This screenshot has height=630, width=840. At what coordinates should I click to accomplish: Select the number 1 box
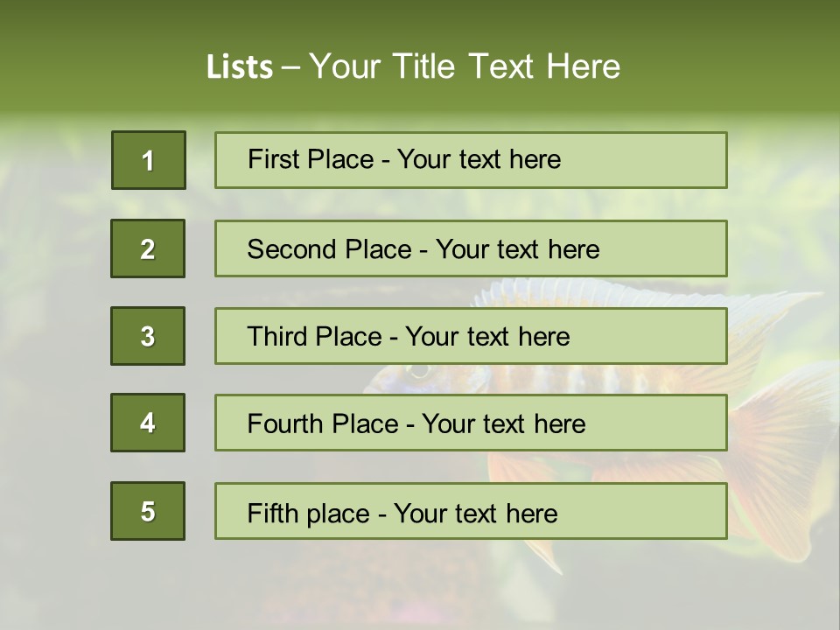[148, 160]
